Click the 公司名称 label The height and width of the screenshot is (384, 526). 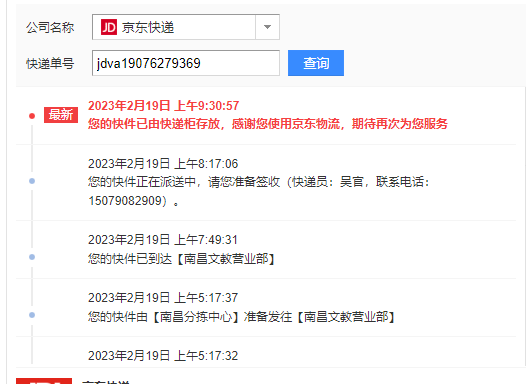(x=50, y=27)
